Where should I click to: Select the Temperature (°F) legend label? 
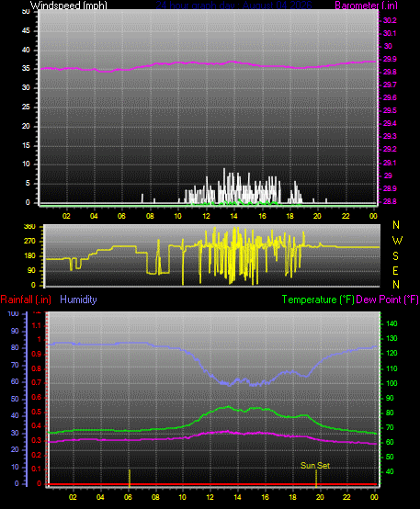318,300
